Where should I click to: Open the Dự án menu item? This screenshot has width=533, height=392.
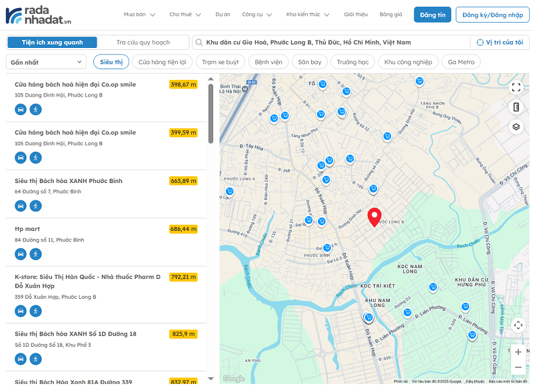coord(223,15)
